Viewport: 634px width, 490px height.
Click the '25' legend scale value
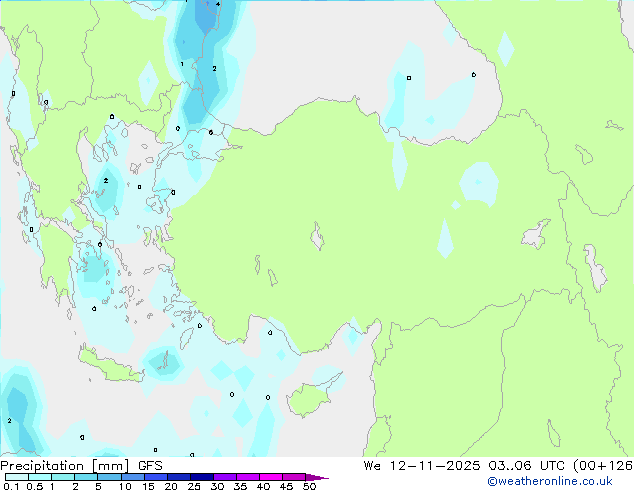pos(194,486)
